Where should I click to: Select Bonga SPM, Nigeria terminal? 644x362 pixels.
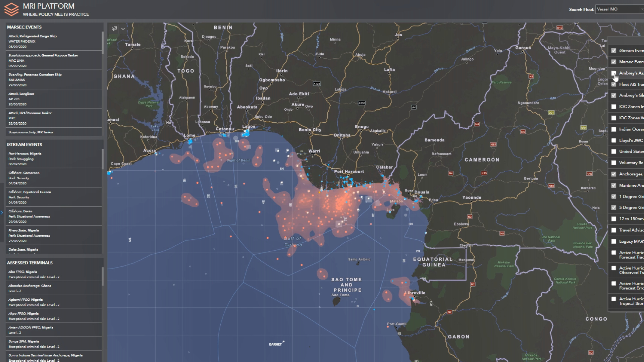pos(53,344)
